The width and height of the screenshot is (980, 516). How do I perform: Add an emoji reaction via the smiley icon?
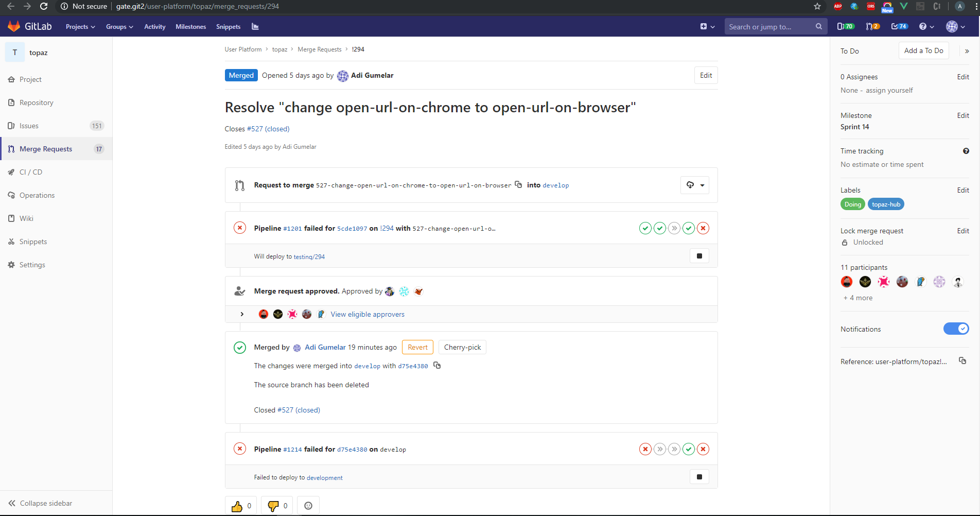(308, 506)
